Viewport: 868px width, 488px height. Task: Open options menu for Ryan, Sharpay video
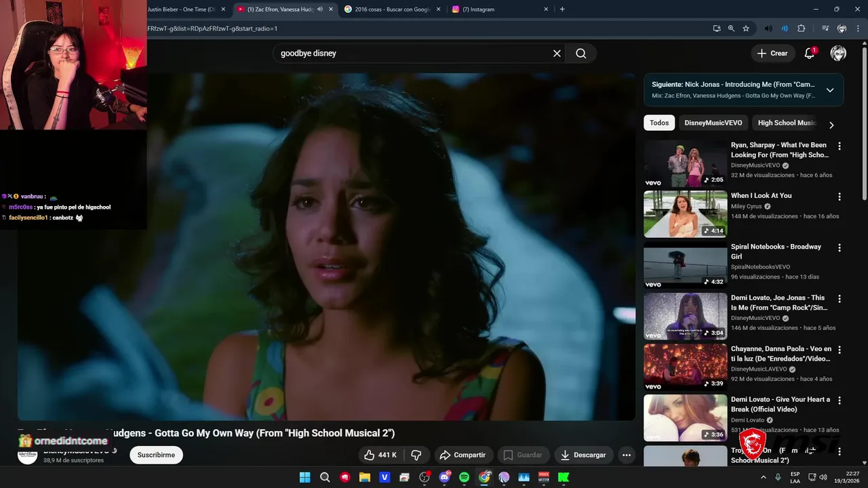click(x=840, y=146)
